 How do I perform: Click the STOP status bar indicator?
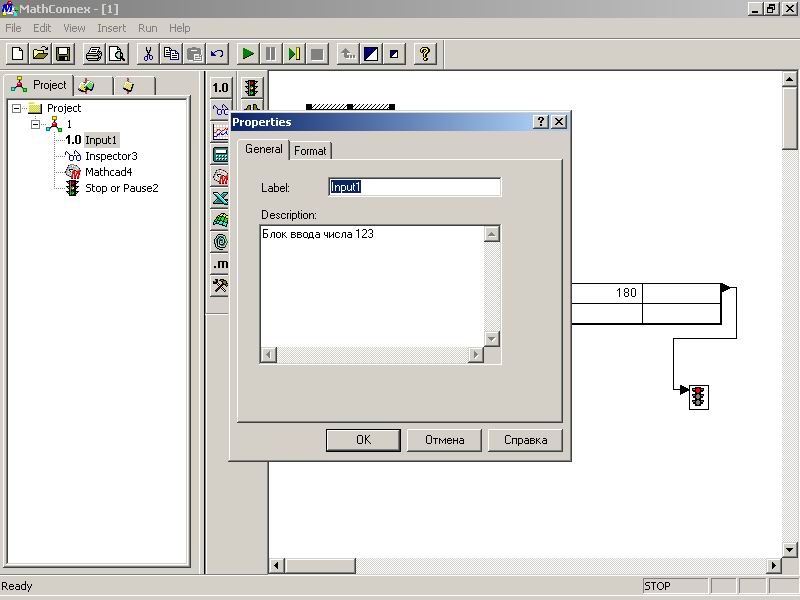[674, 586]
